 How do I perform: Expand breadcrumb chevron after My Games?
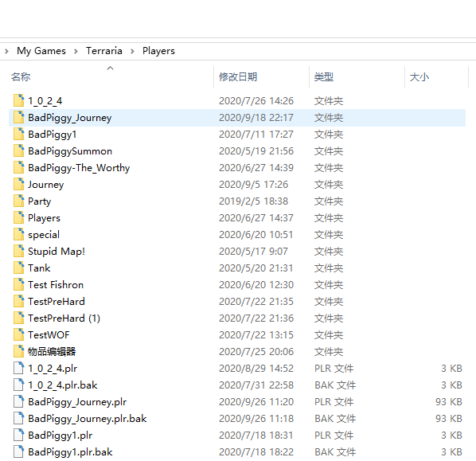76,51
